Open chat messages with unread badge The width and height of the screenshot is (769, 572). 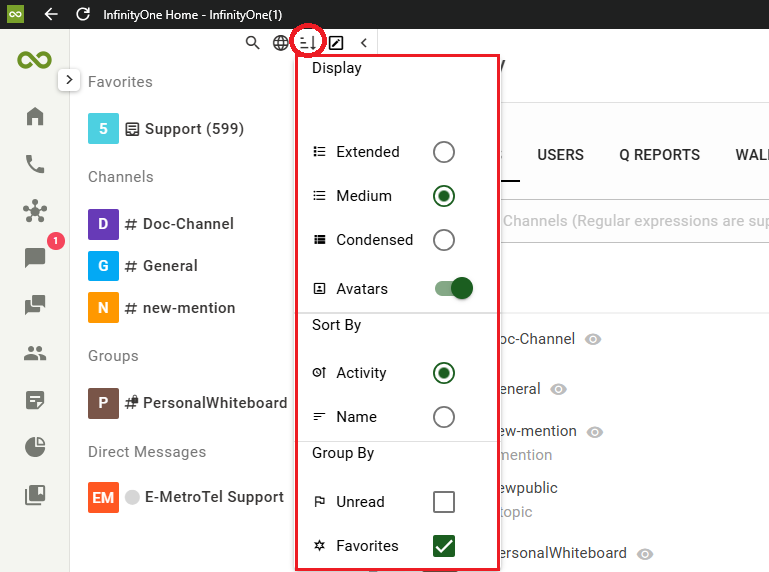click(35, 257)
